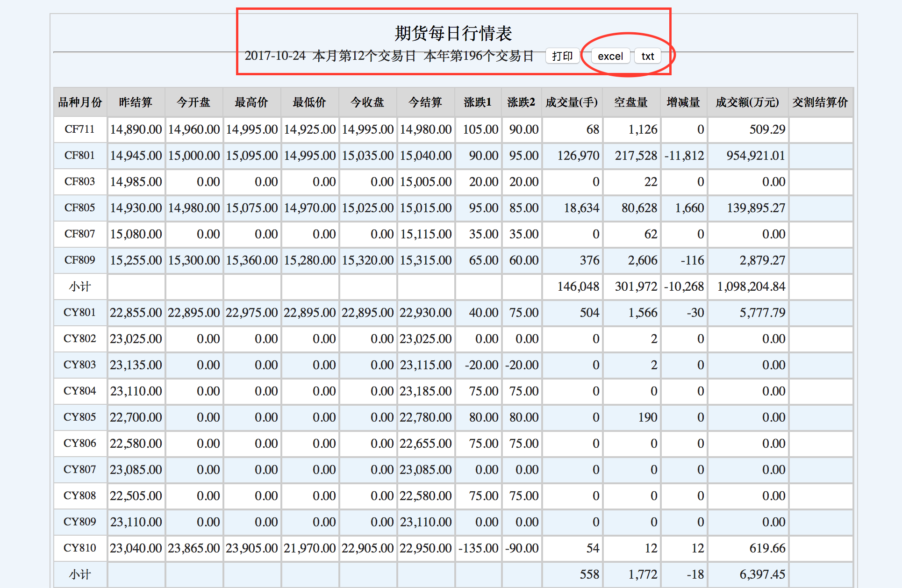The height and width of the screenshot is (588, 902).
Task: Download data via txt button
Action: [x=648, y=56]
